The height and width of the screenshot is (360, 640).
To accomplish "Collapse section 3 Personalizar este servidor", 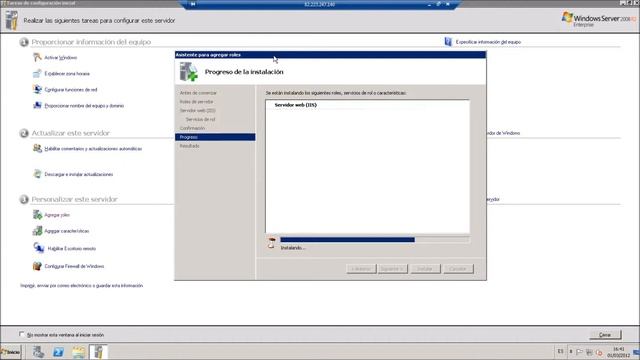I will click(24, 199).
